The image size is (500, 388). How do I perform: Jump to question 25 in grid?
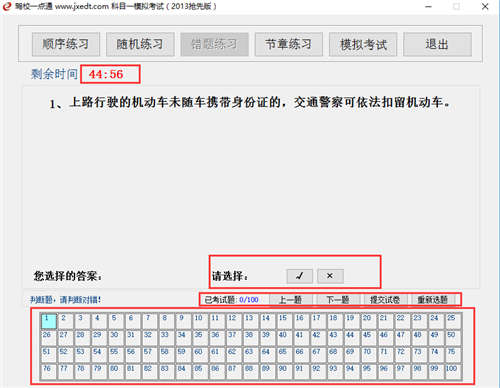click(453, 321)
